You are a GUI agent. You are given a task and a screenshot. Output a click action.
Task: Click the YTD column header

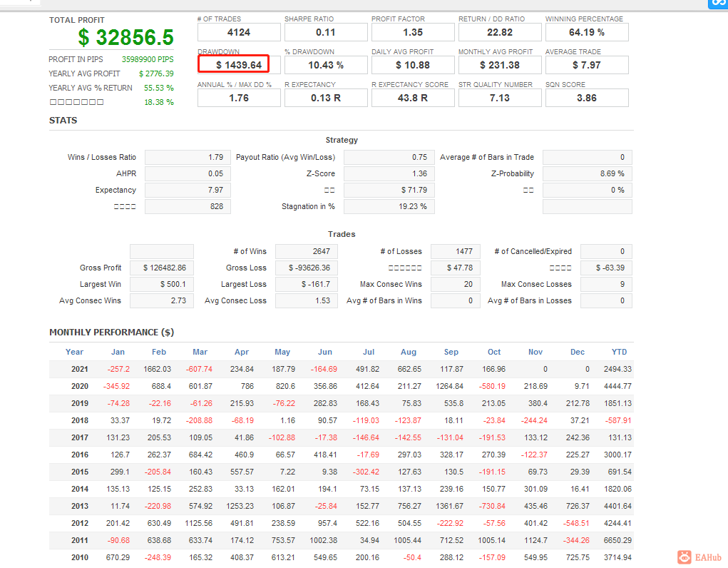coord(619,352)
